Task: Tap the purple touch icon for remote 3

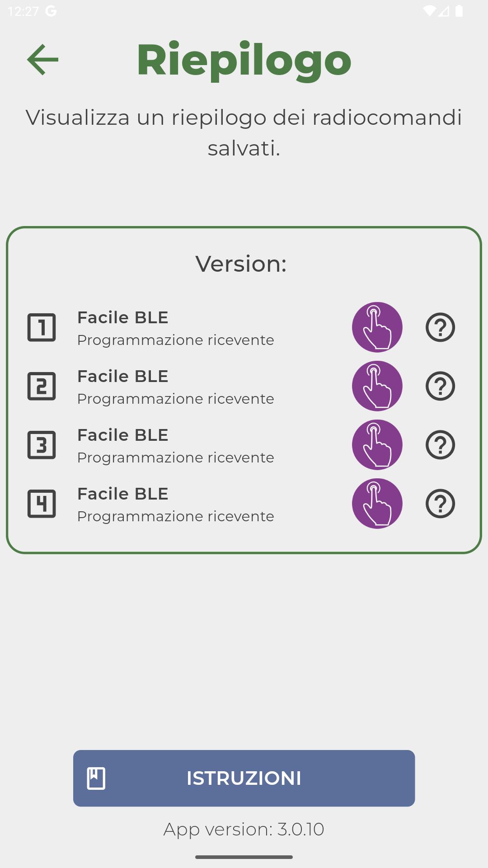Action: coord(377,445)
